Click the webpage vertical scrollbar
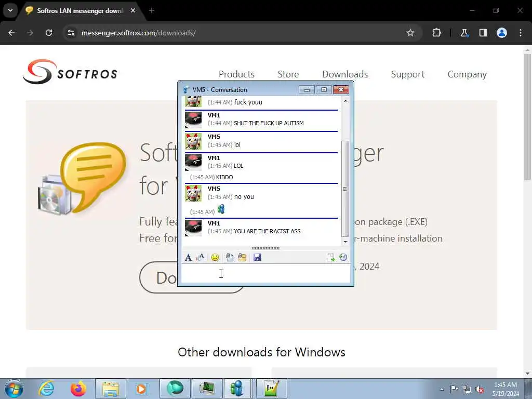532x399 pixels. 527,117
